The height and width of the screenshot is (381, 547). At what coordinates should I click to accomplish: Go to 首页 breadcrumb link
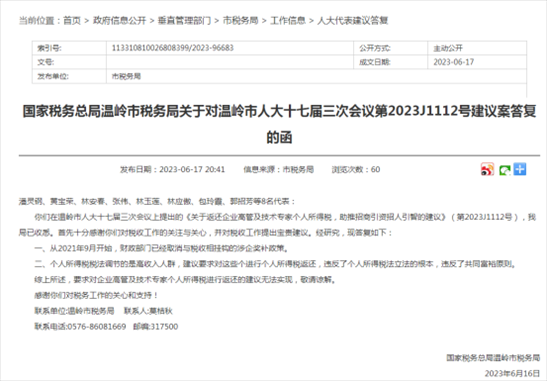[72, 21]
